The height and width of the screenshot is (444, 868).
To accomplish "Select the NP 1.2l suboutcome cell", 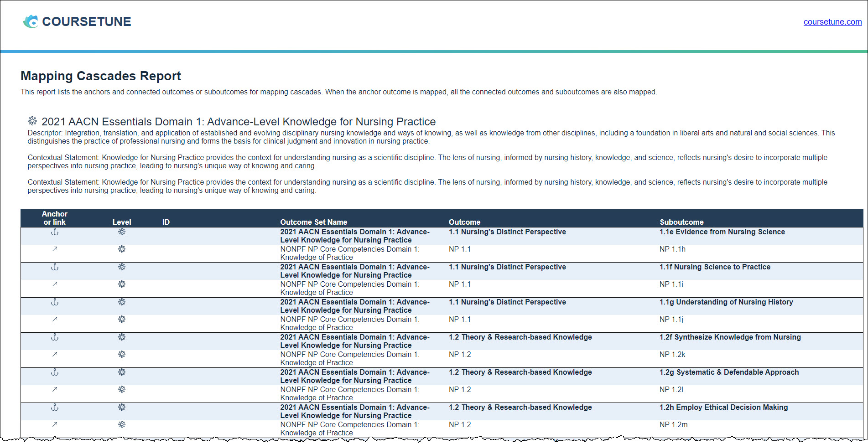I will click(671, 389).
